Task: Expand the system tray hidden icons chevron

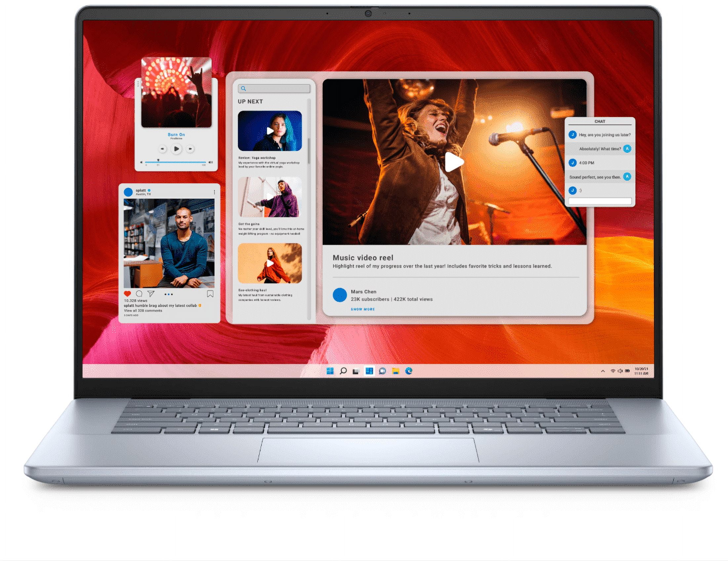Action: 603,371
